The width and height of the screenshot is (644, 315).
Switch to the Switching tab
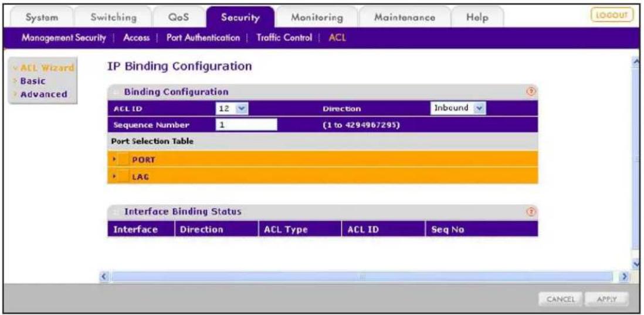(114, 17)
